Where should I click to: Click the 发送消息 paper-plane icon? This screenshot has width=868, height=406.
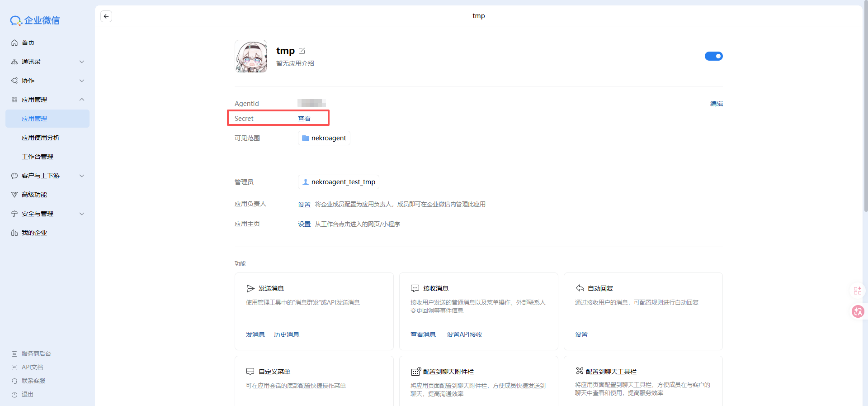click(x=250, y=288)
